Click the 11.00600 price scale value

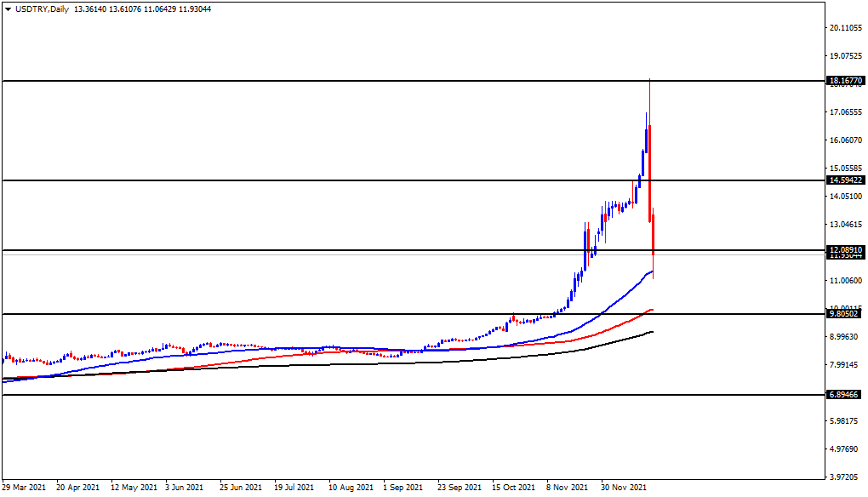pyautogui.click(x=845, y=281)
